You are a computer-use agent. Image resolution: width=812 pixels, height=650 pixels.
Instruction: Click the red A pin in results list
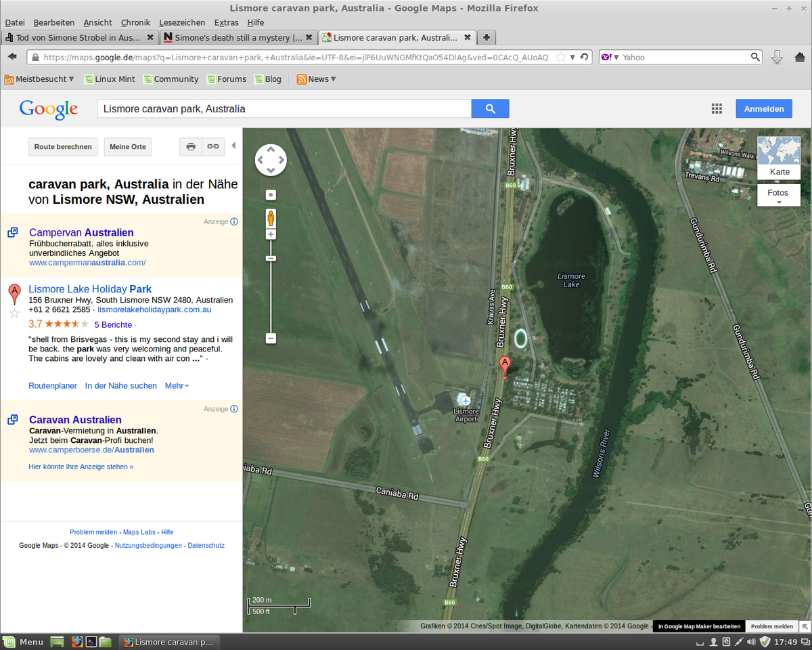click(14, 295)
